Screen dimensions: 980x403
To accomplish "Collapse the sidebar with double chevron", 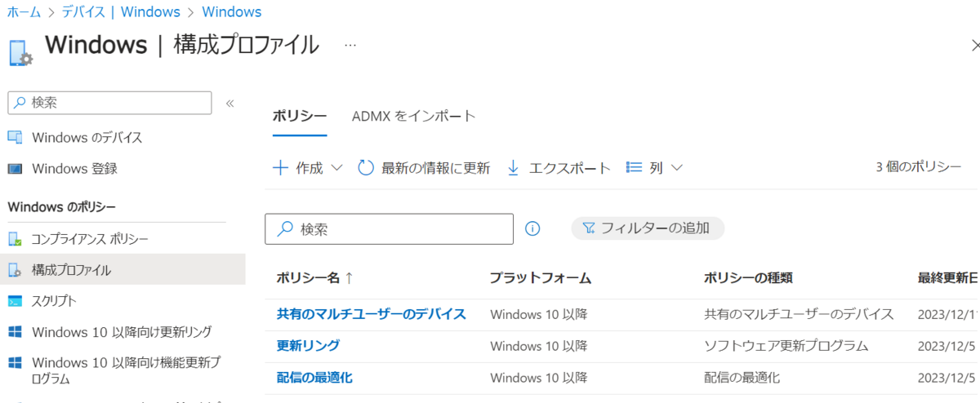I will [230, 104].
